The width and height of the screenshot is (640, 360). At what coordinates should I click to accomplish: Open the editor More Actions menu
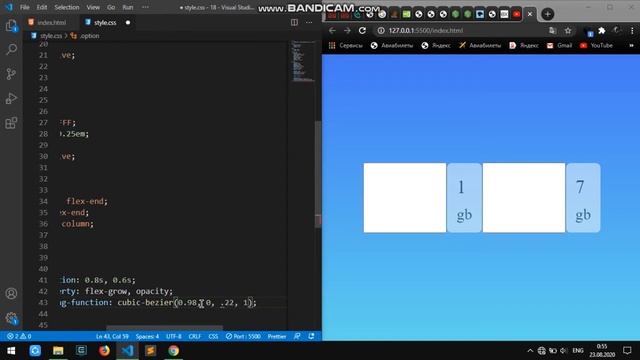click(x=309, y=22)
